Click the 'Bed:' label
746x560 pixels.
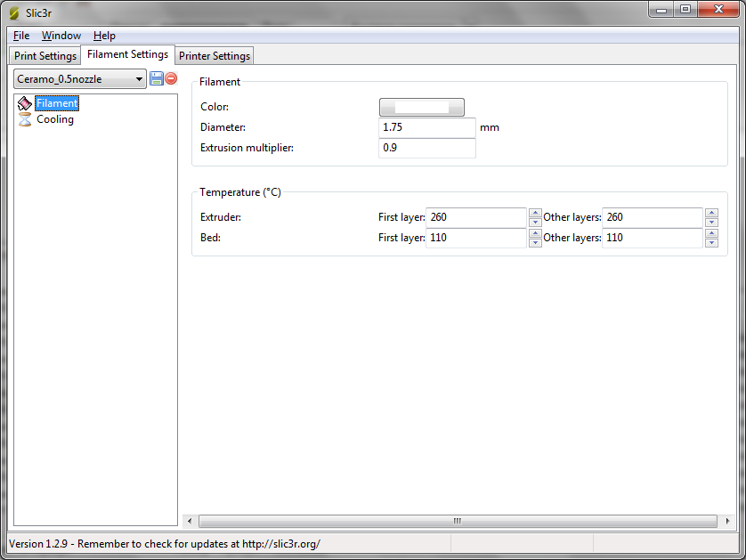point(210,238)
